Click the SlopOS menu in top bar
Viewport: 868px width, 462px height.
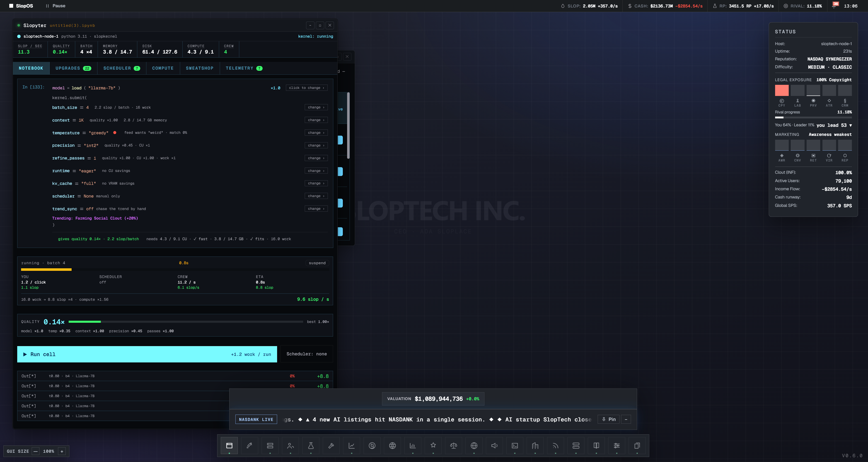21,6
